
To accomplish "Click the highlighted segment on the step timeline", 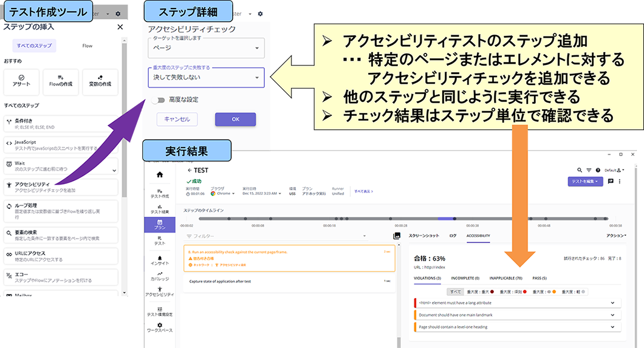I will [x=445, y=219].
